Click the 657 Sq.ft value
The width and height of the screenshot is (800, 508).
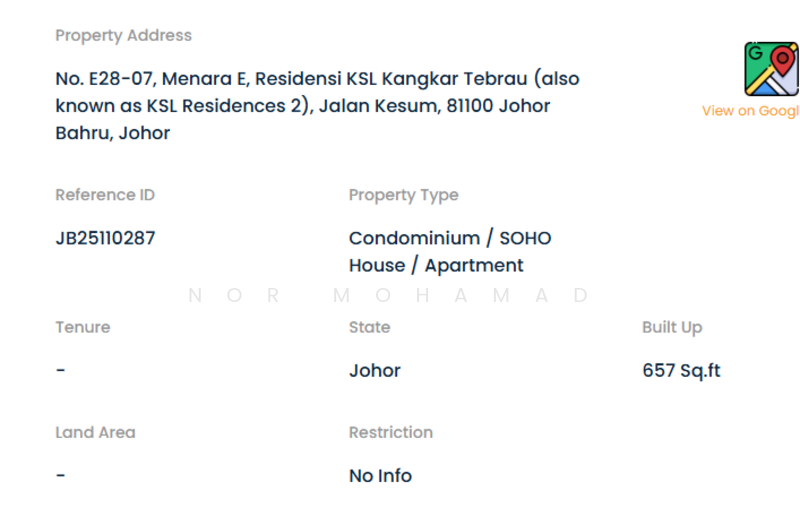click(x=681, y=370)
